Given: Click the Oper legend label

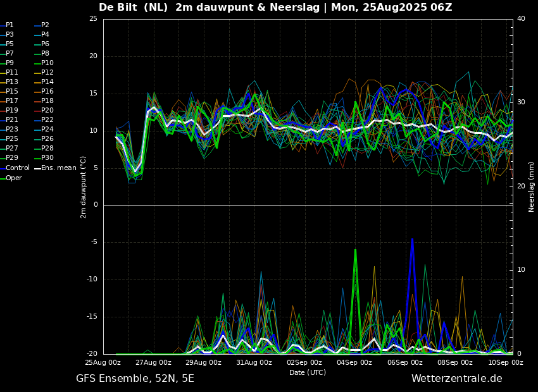Looking at the screenshot, I should [14, 178].
